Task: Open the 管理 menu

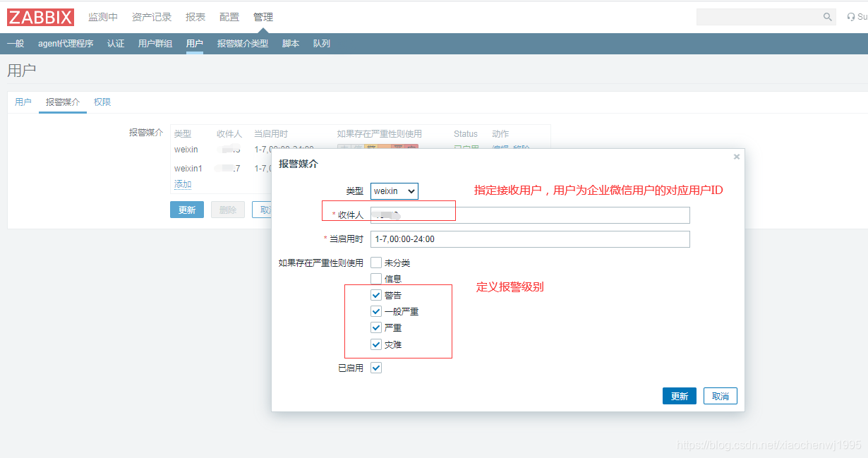Action: point(263,17)
